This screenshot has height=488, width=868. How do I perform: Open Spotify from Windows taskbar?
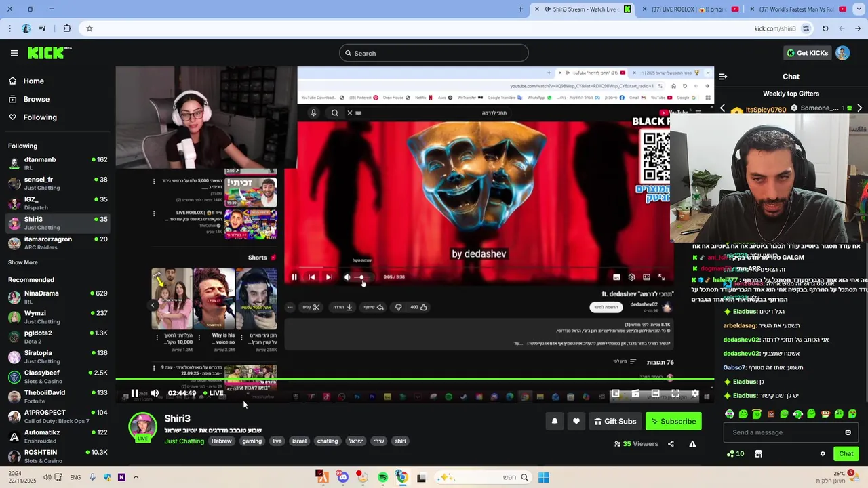tap(382, 477)
